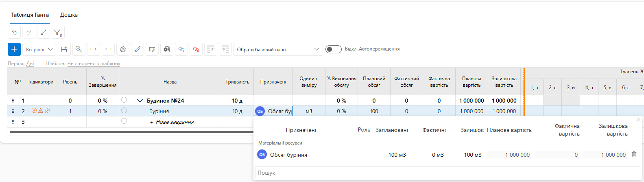Click the Пошук search field
644x182 pixels.
[x=448, y=173]
